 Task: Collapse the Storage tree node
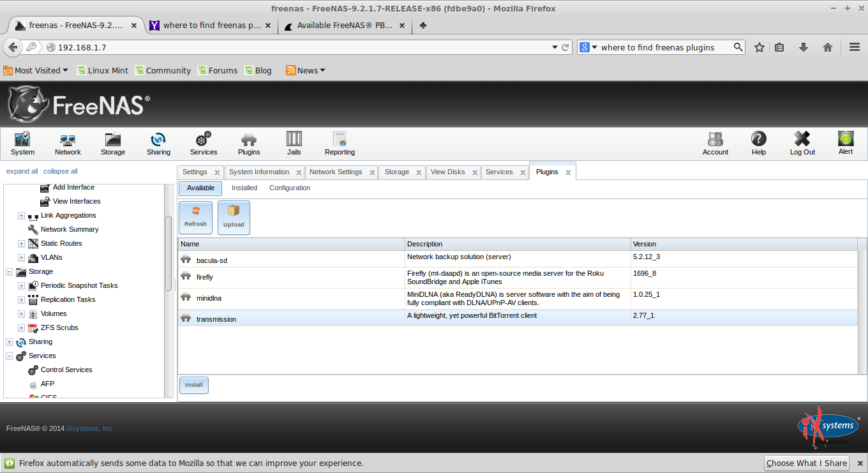click(x=9, y=272)
